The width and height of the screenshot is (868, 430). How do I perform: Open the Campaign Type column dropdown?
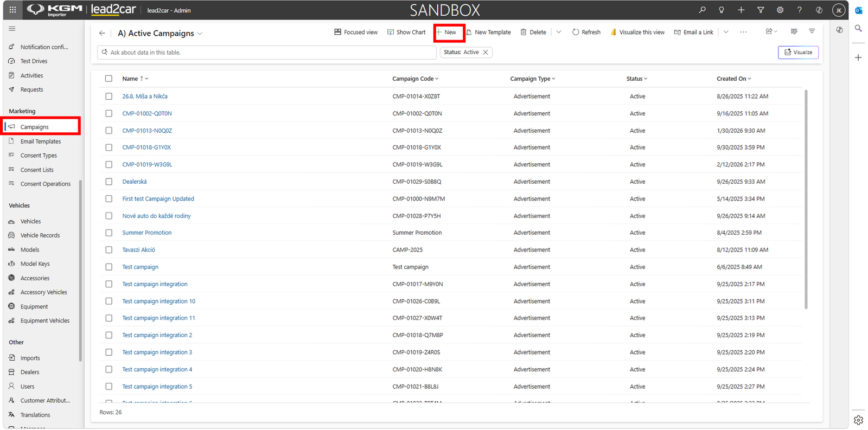[x=553, y=79]
